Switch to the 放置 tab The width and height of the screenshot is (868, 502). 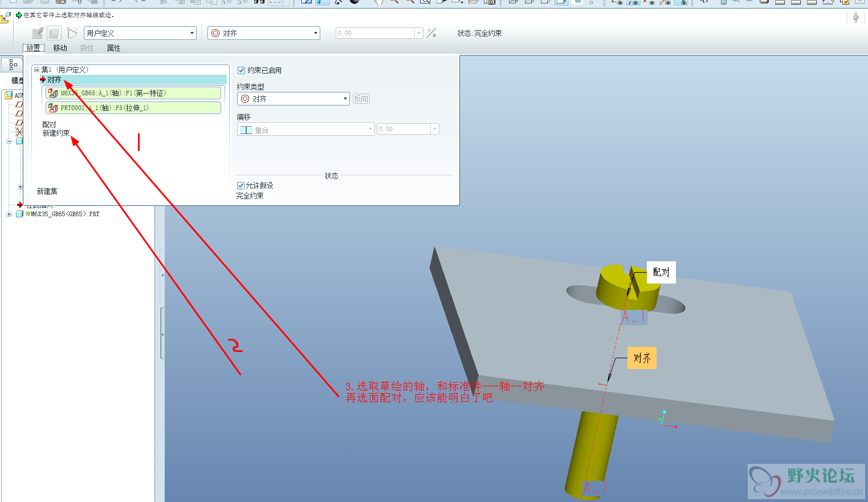[33, 48]
